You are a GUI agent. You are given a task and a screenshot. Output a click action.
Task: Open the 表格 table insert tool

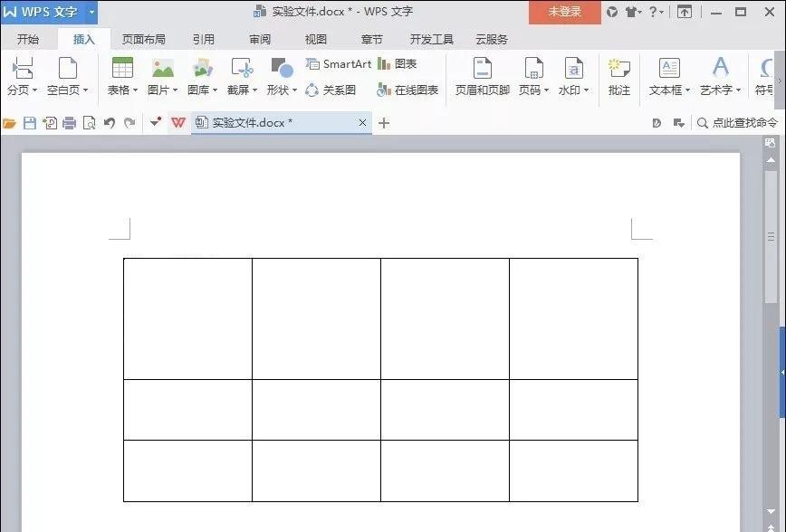pyautogui.click(x=122, y=68)
